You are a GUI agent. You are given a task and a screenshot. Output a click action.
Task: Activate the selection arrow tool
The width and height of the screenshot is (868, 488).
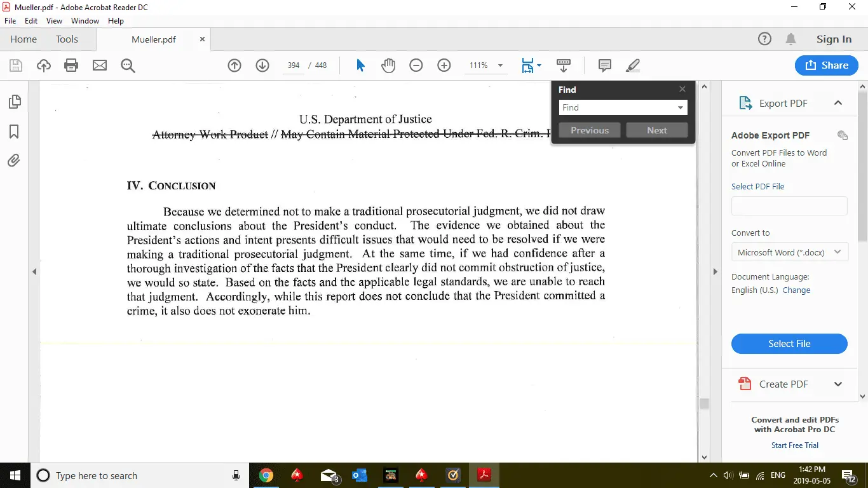tap(360, 65)
